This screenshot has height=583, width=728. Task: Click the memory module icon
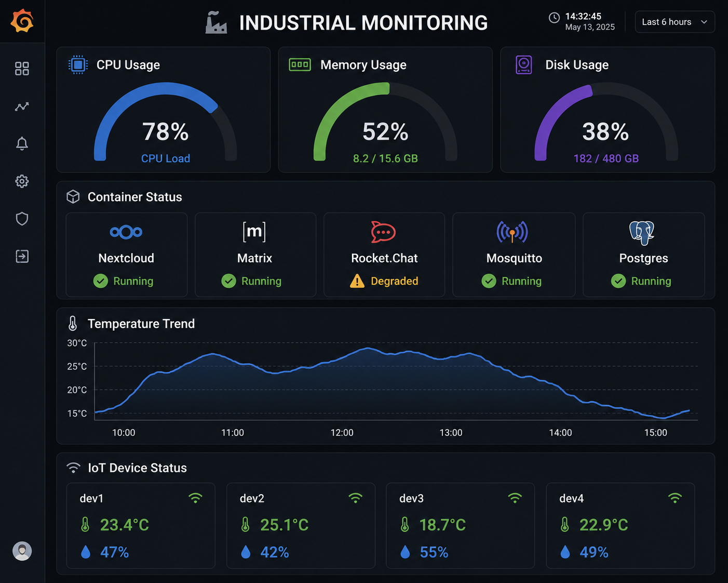point(300,64)
